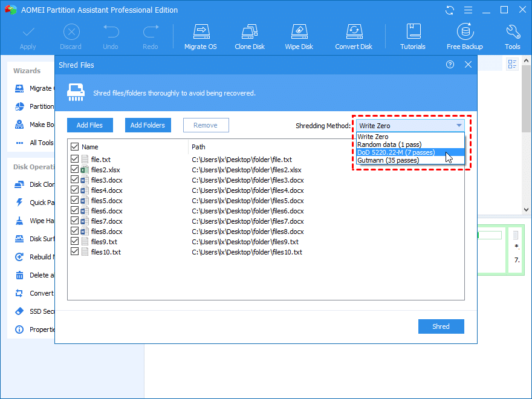The height and width of the screenshot is (399, 532).
Task: Click the Add Folders button
Action: [x=148, y=125]
